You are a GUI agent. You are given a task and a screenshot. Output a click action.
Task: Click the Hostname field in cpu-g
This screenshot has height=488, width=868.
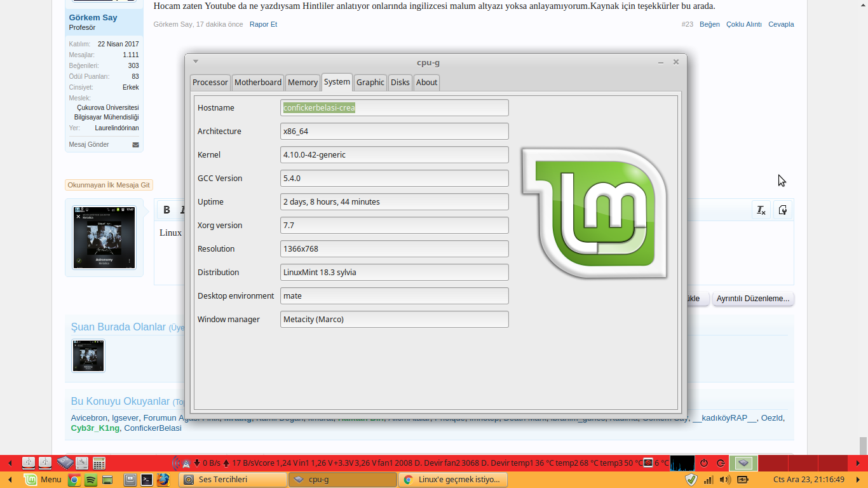tap(395, 107)
